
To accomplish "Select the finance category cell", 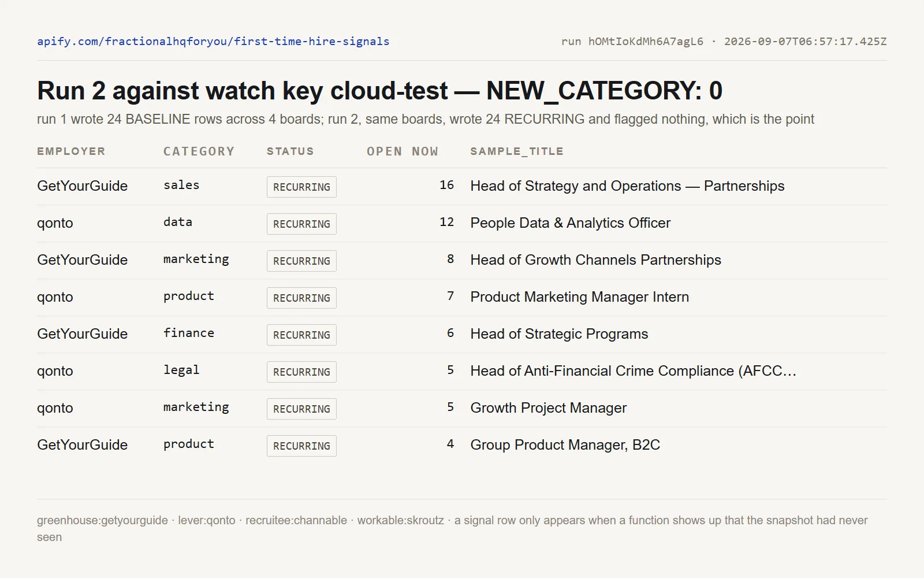I will [x=189, y=333].
